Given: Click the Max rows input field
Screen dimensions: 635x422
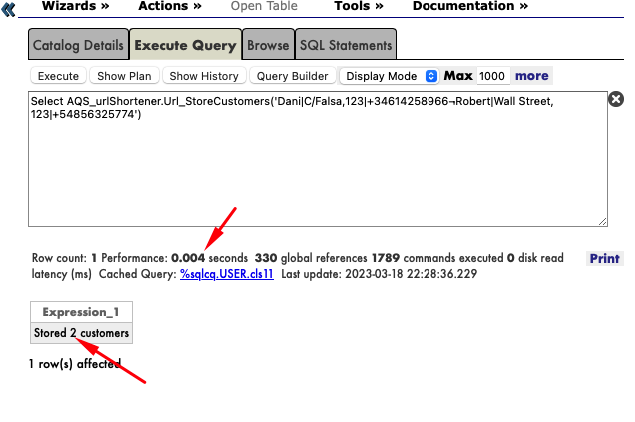Looking at the screenshot, I should point(492,76).
